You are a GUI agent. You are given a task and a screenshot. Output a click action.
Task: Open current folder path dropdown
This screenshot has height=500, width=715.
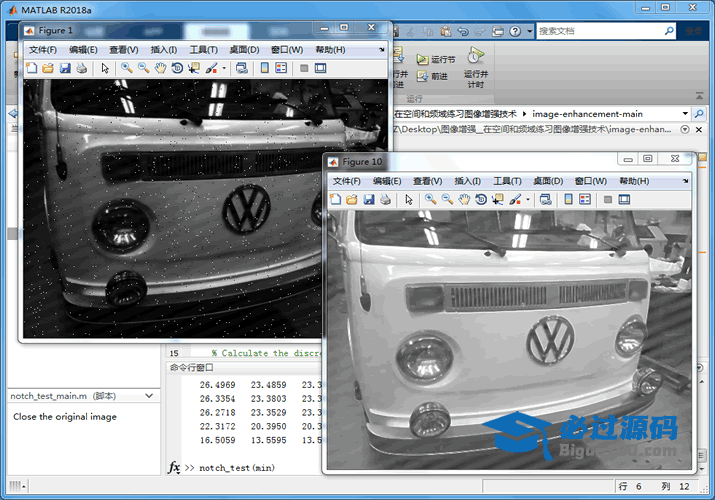[686, 113]
